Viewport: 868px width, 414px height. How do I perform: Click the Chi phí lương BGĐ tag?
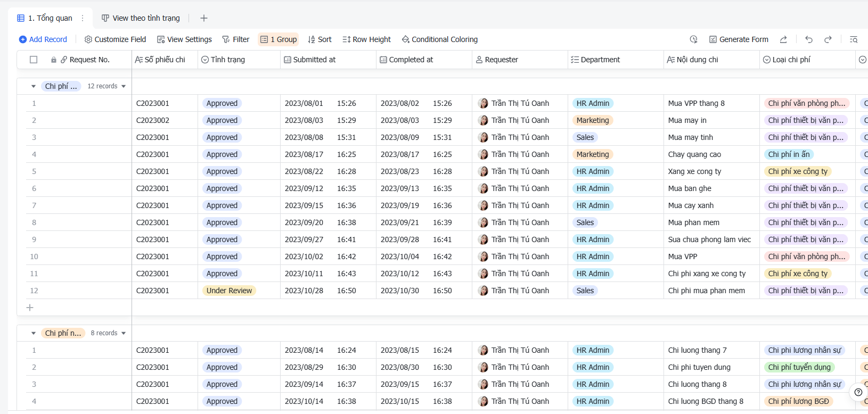point(798,401)
